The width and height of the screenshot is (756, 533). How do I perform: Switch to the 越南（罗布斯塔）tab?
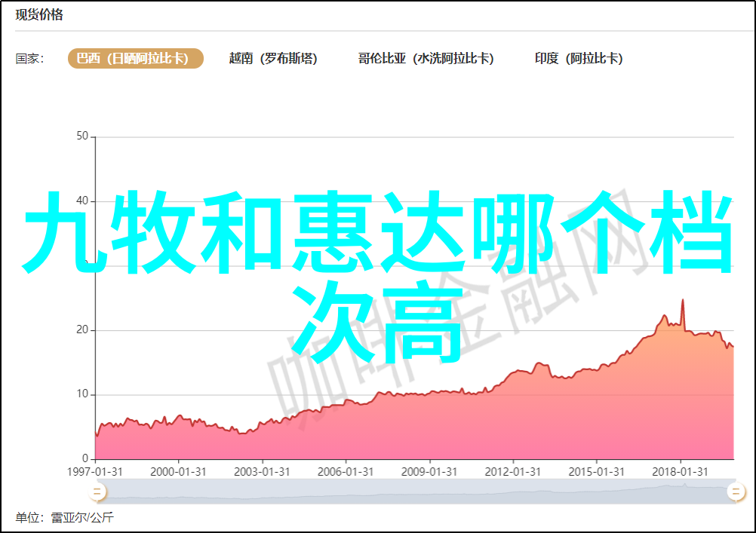tap(273, 58)
